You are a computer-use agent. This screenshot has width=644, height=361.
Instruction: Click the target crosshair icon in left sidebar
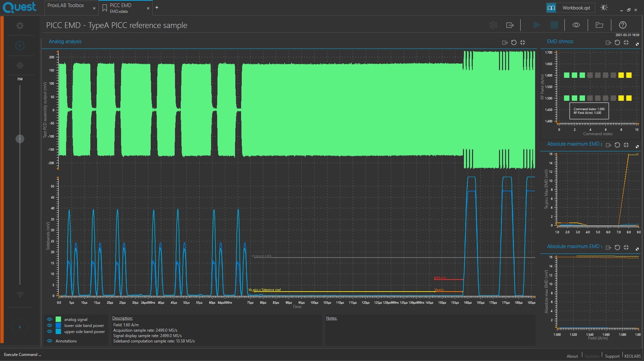20,65
